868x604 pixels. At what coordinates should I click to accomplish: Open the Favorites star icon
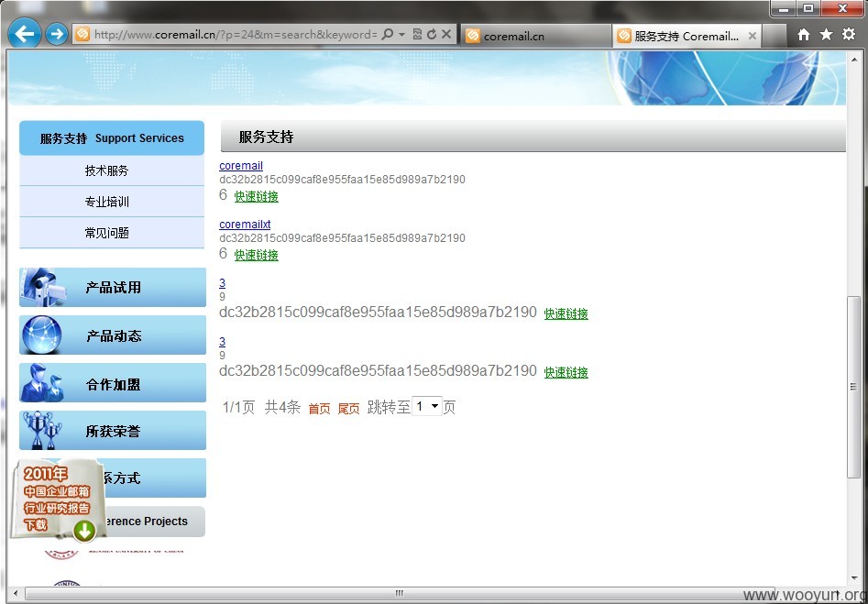[x=826, y=34]
